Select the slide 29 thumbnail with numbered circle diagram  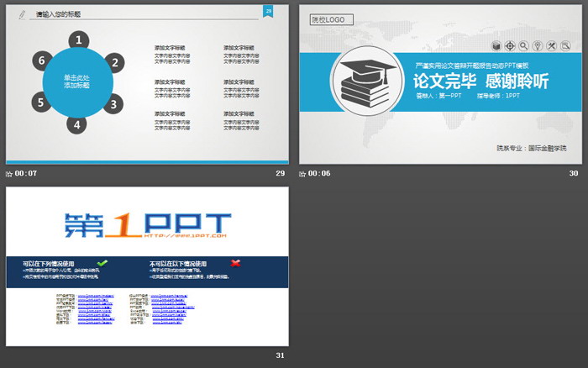(x=147, y=84)
